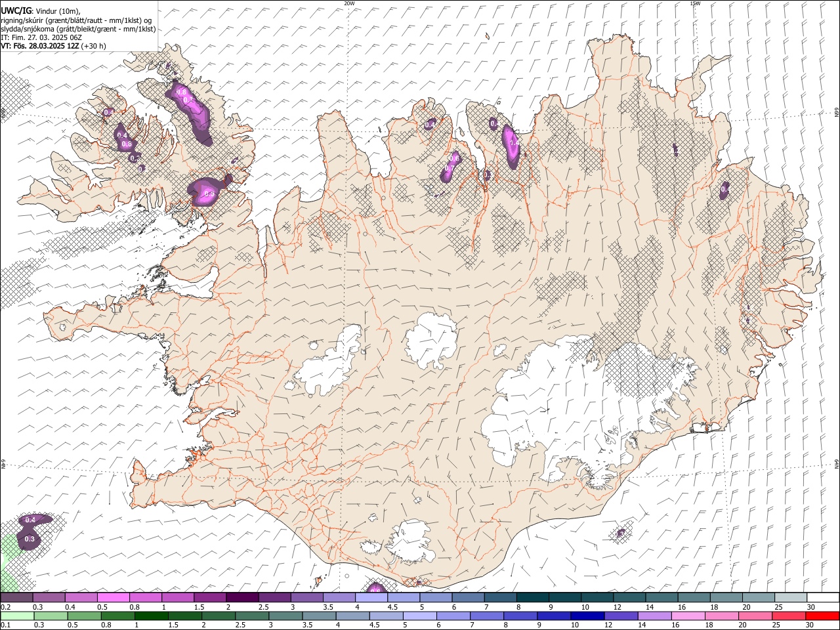Select the upper legend swatch labeled 0.4
This screenshot has height=630, width=840.
click(x=81, y=597)
